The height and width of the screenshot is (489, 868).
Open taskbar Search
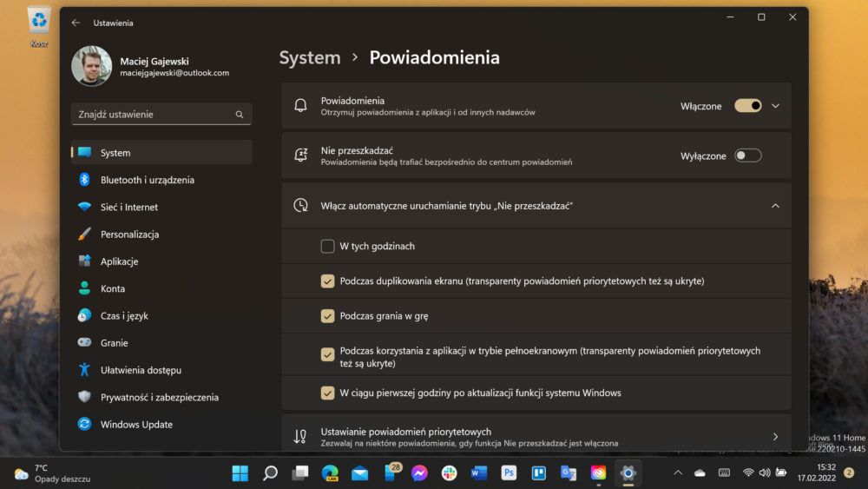click(x=270, y=473)
